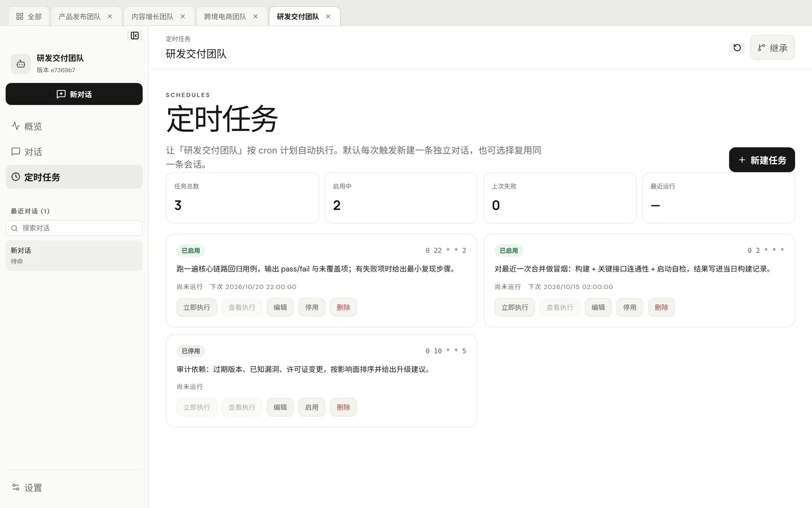Create a schedule with 新建任务
The height and width of the screenshot is (508, 812).
762,160
